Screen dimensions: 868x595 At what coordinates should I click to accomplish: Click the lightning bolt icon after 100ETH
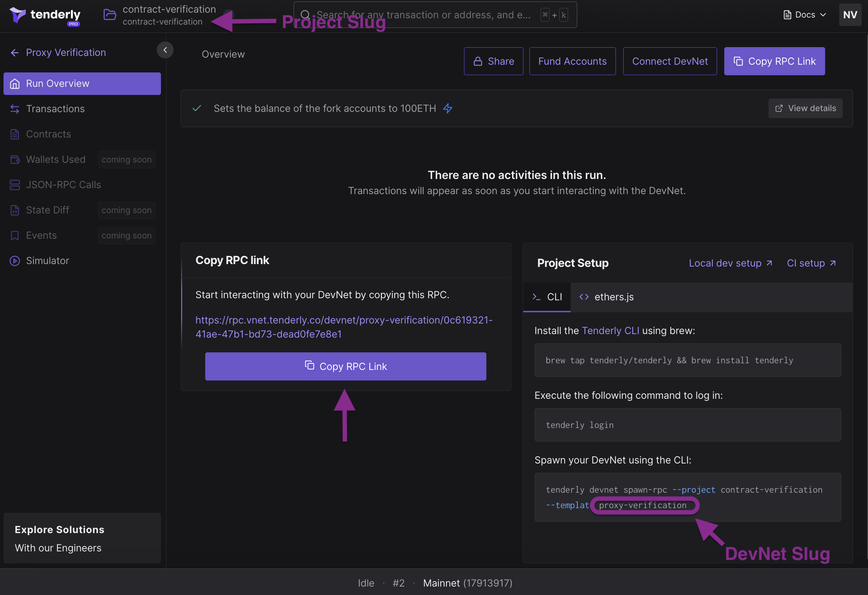(x=448, y=108)
